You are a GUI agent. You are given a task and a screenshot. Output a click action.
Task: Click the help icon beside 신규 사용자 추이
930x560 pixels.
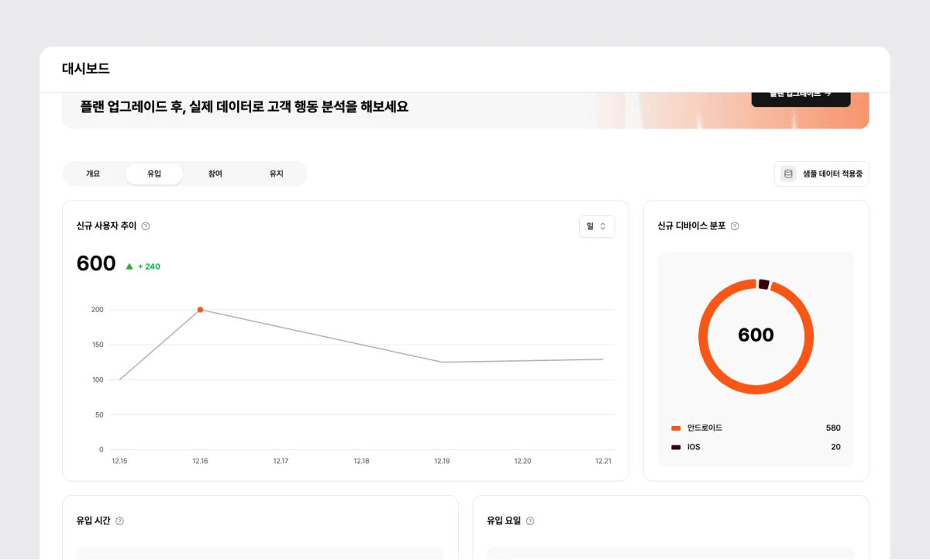pos(146,226)
